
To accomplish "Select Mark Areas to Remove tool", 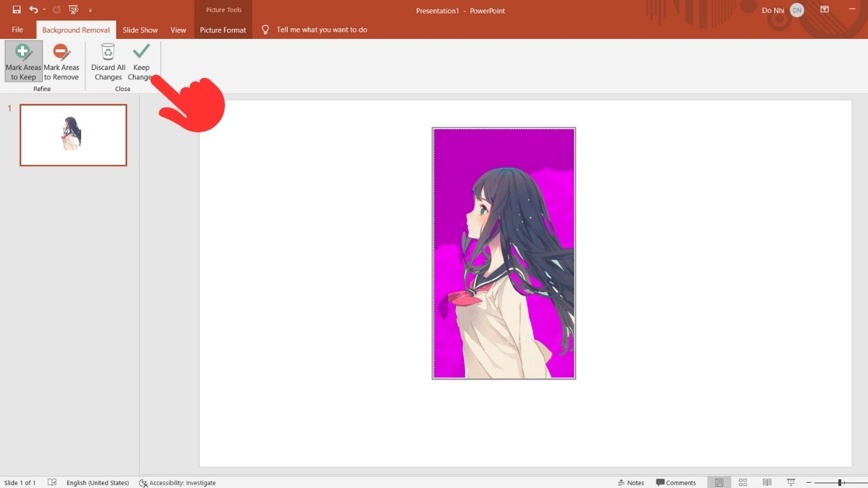I will (61, 61).
